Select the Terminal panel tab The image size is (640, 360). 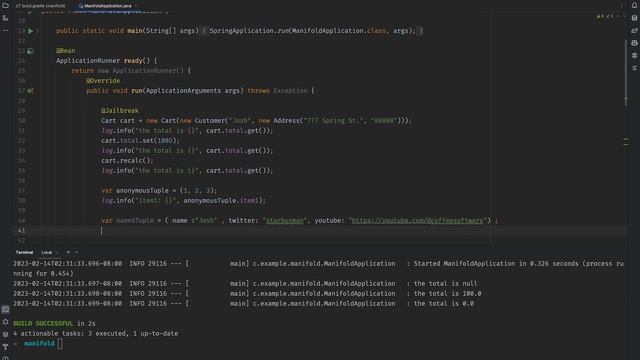[x=24, y=252]
